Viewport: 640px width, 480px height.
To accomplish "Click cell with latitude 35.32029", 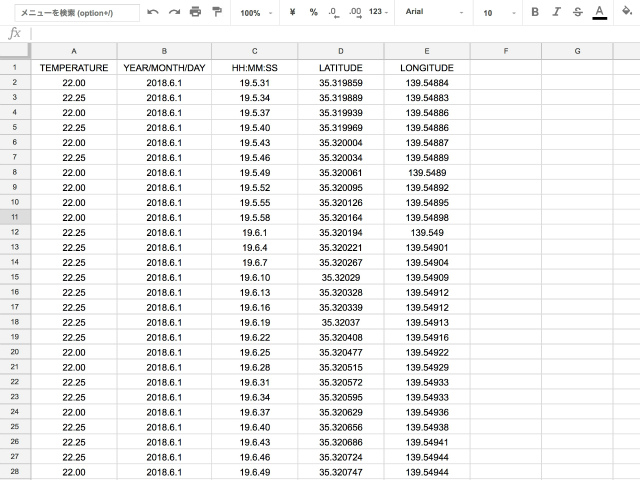I will click(x=341, y=277).
